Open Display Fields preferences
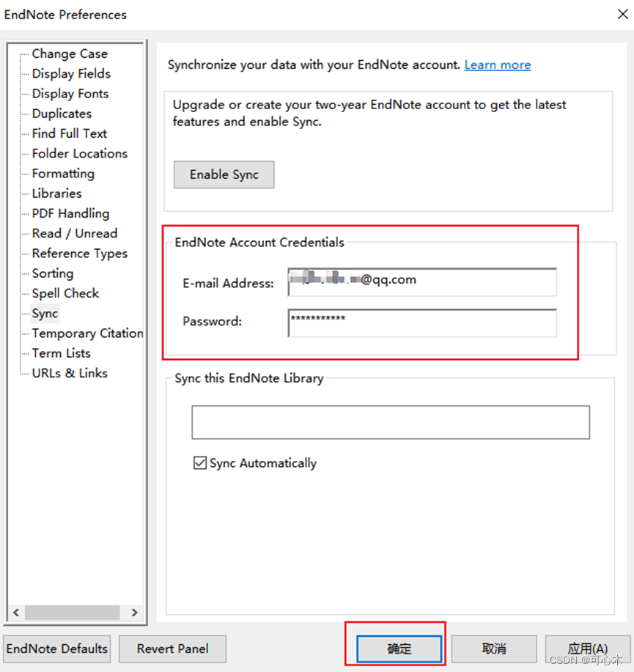The image size is (634, 672). (x=71, y=74)
